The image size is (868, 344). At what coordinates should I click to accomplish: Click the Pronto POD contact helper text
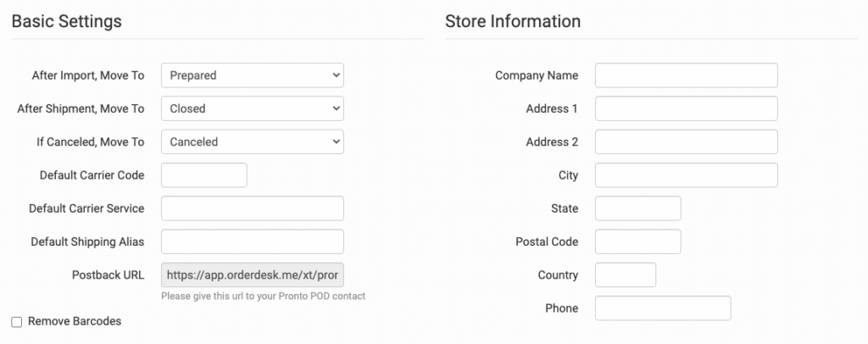click(263, 297)
